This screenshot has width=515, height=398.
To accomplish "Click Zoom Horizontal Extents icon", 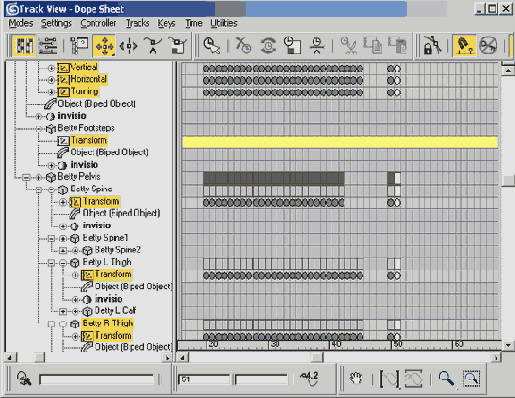I will [x=389, y=379].
